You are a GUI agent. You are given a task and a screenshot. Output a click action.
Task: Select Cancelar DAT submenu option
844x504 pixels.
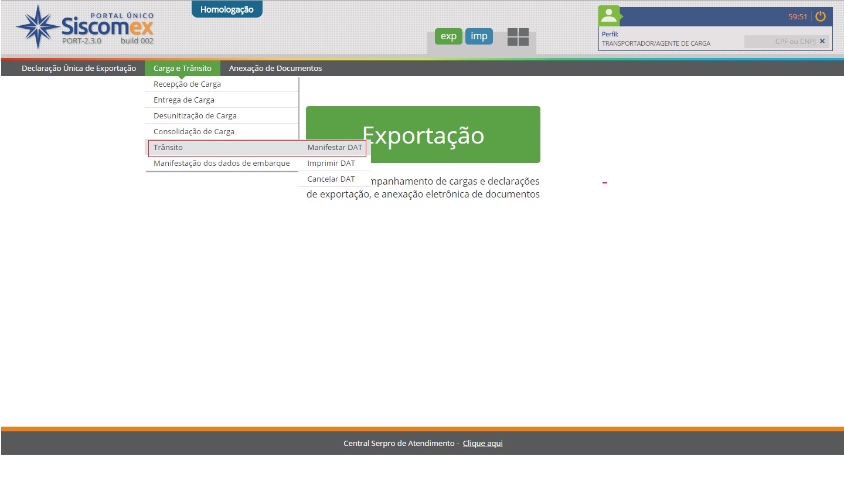331,179
